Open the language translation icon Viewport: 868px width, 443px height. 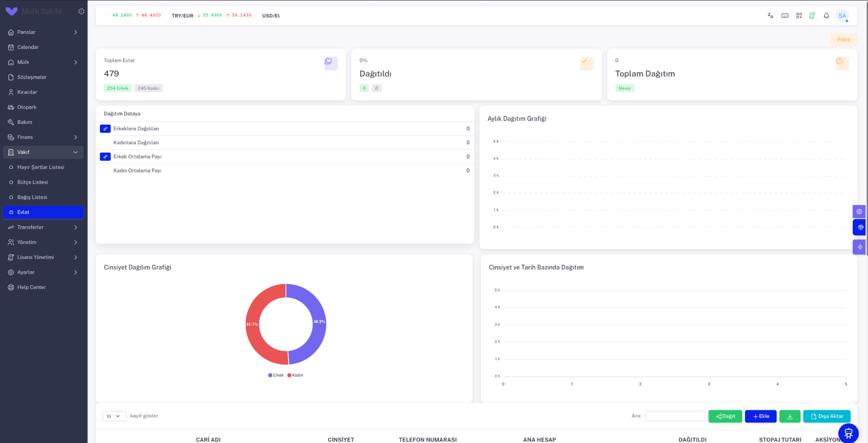click(x=770, y=16)
